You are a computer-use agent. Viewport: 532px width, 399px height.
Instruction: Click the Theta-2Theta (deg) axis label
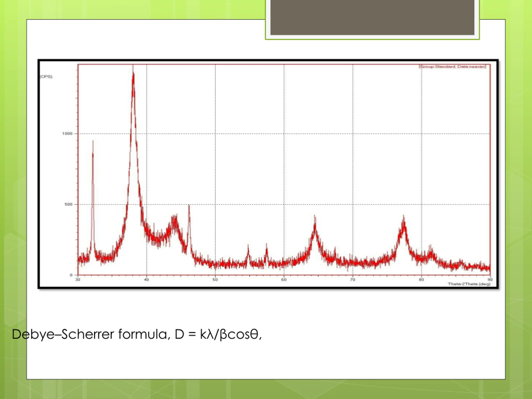point(469,284)
